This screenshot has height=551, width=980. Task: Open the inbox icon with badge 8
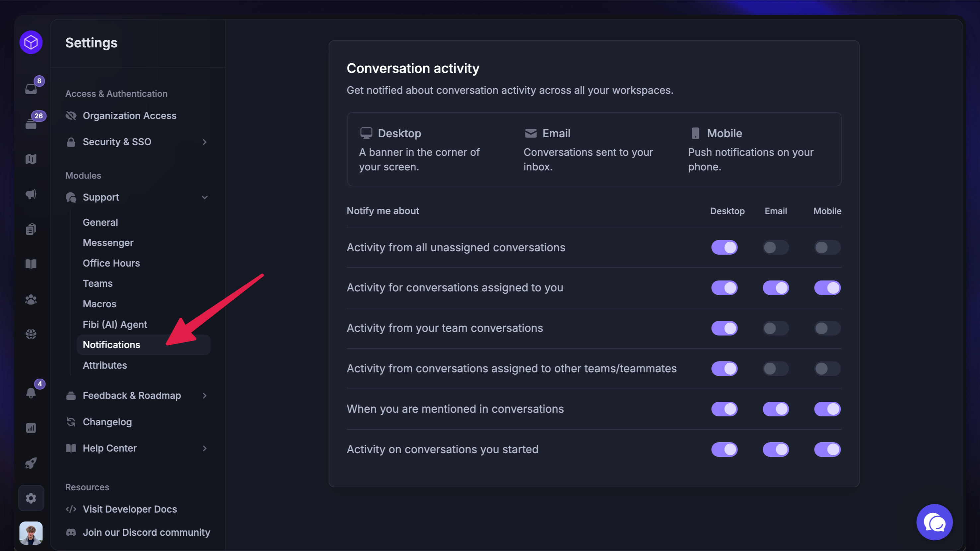point(31,89)
